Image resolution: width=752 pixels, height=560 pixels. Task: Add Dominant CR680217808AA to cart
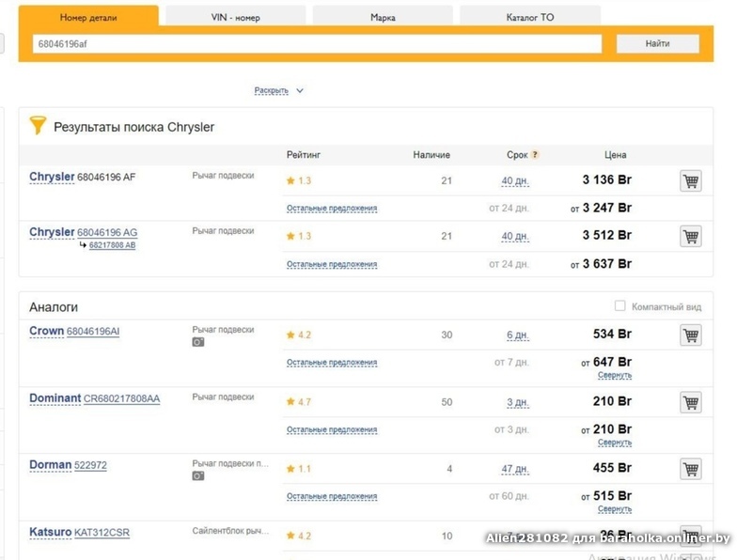coord(691,402)
